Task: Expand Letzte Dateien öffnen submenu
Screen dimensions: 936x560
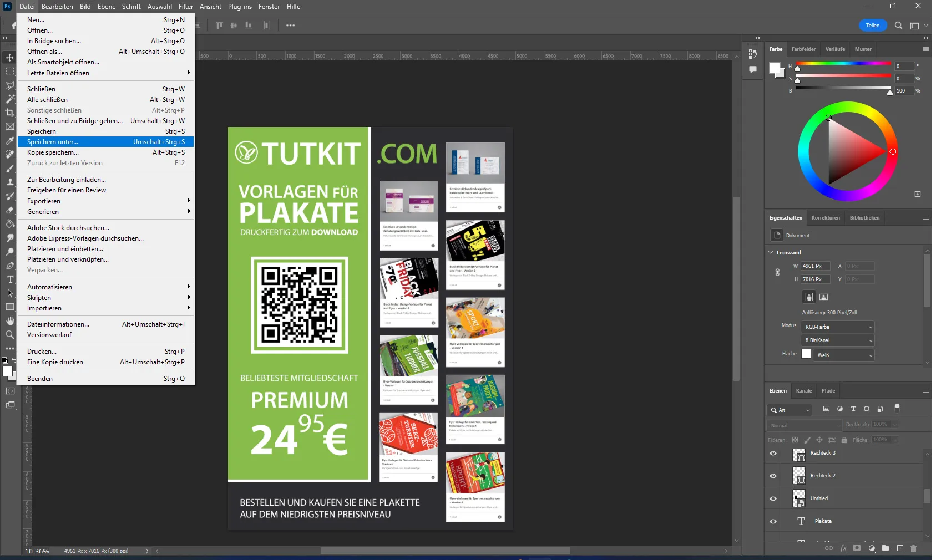Action: (x=106, y=73)
